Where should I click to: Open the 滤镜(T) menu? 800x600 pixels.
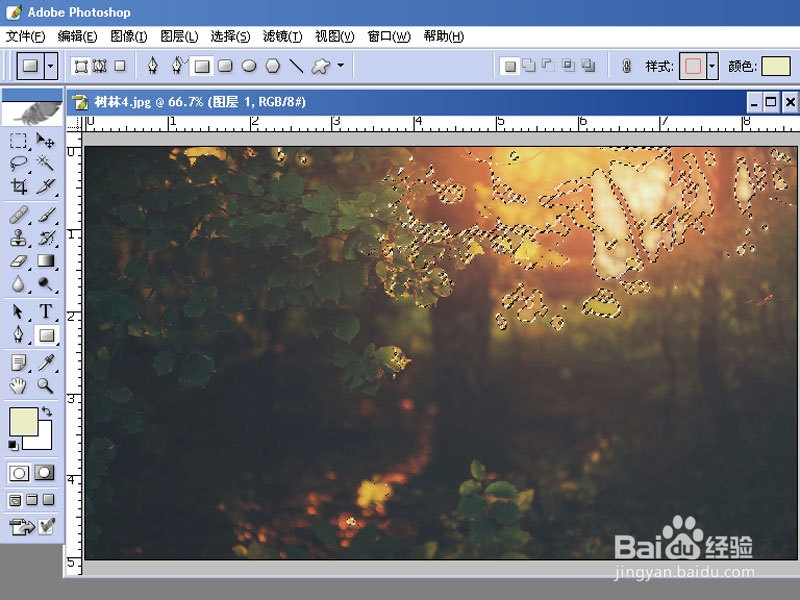coord(283,36)
